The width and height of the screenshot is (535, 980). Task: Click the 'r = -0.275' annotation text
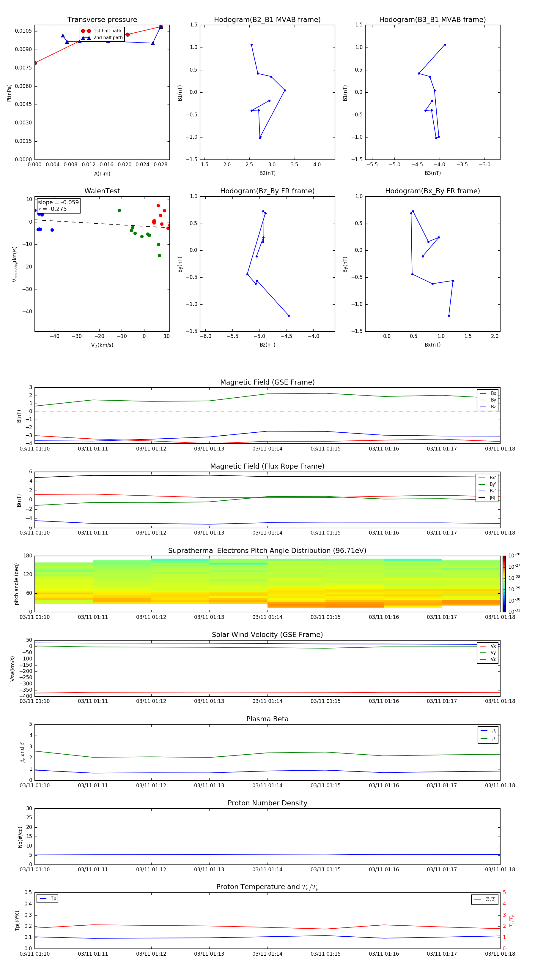click(x=53, y=209)
